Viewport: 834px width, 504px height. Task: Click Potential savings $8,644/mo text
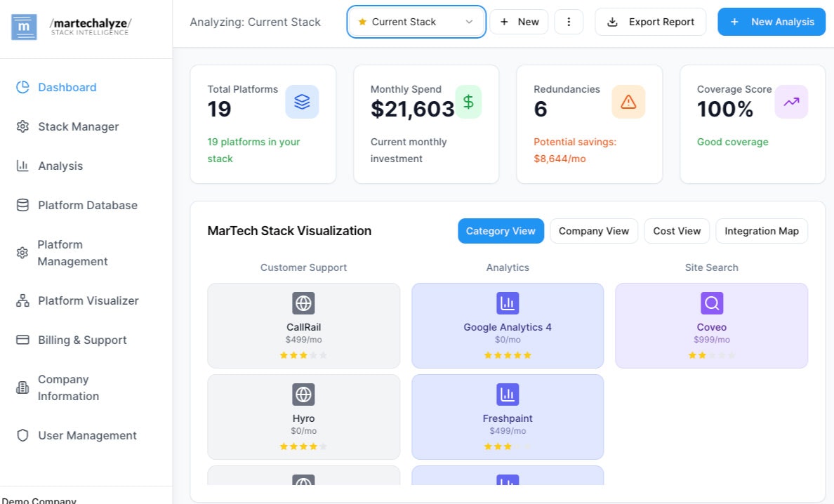pyautogui.click(x=575, y=150)
